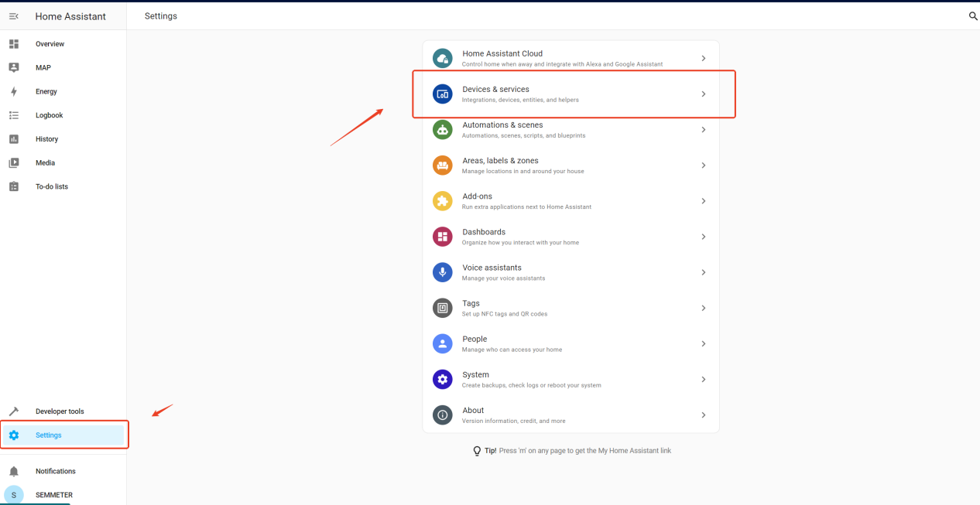The image size is (980, 505).
Task: Click the Notifications bell icon
Action: pos(13,471)
